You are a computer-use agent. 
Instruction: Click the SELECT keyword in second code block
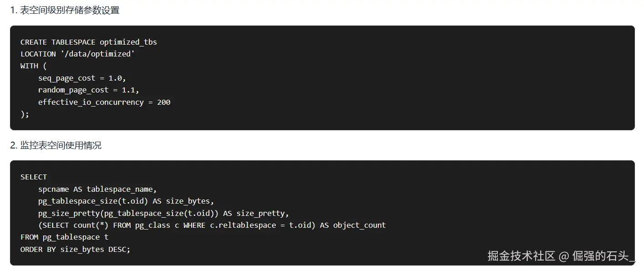tap(34, 177)
